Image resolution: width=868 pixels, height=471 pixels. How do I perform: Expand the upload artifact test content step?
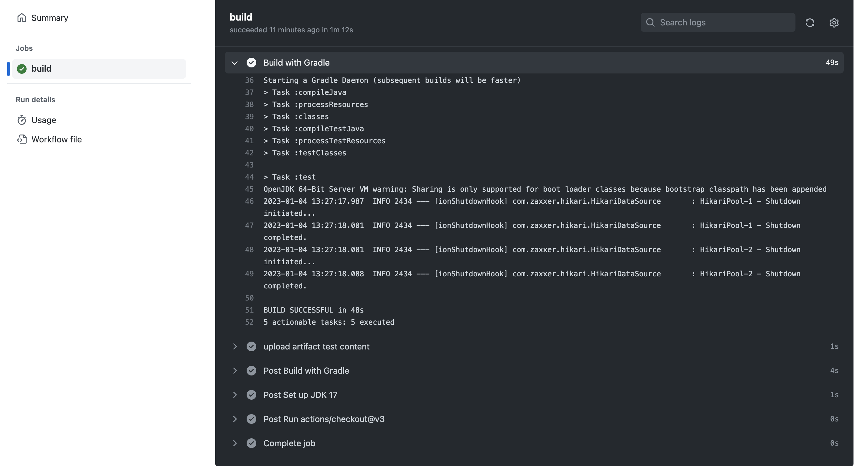235,346
